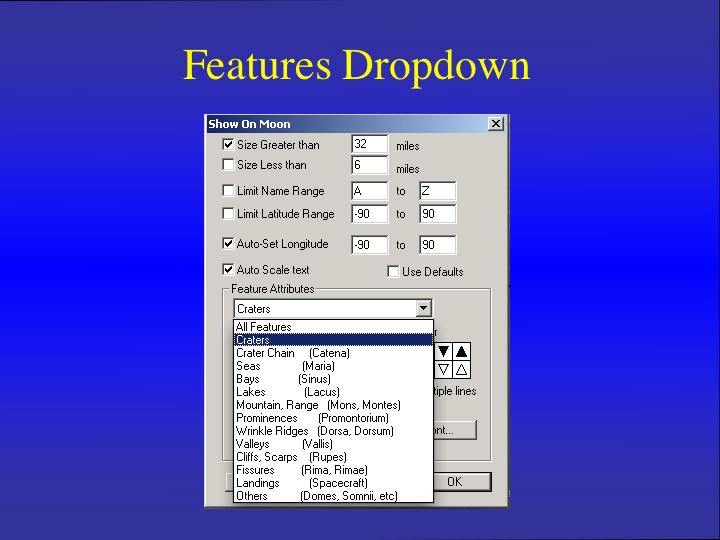Image resolution: width=720 pixels, height=540 pixels.
Task: Click the filled downward triangle marker icon
Action: click(x=444, y=351)
